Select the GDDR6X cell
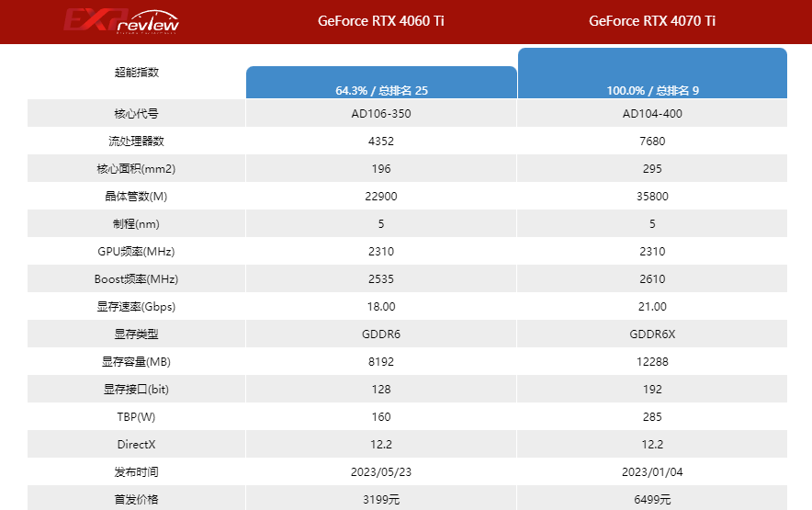The image size is (812, 510). click(x=652, y=334)
